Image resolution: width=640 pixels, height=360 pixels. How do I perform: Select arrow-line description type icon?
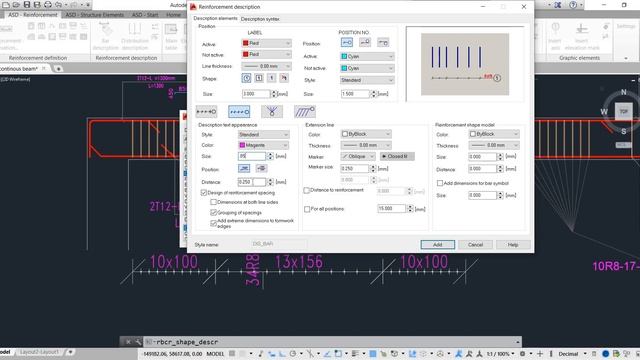pyautogui.click(x=206, y=111)
